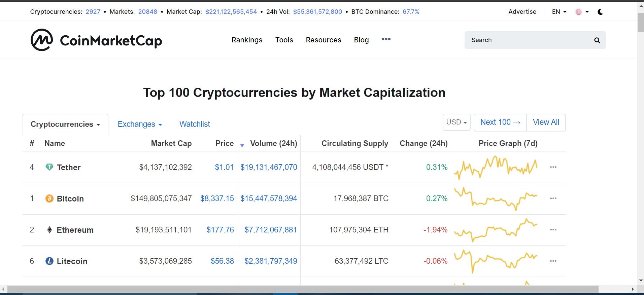This screenshot has height=295, width=644.
Task: Open the Rankings menu
Action: [247, 40]
